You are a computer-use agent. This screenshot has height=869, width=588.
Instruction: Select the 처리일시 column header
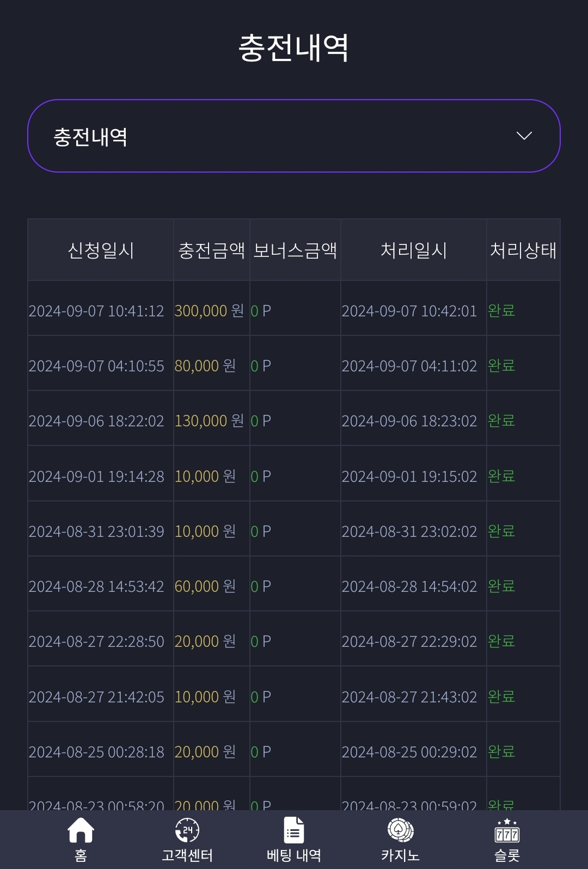pos(414,250)
